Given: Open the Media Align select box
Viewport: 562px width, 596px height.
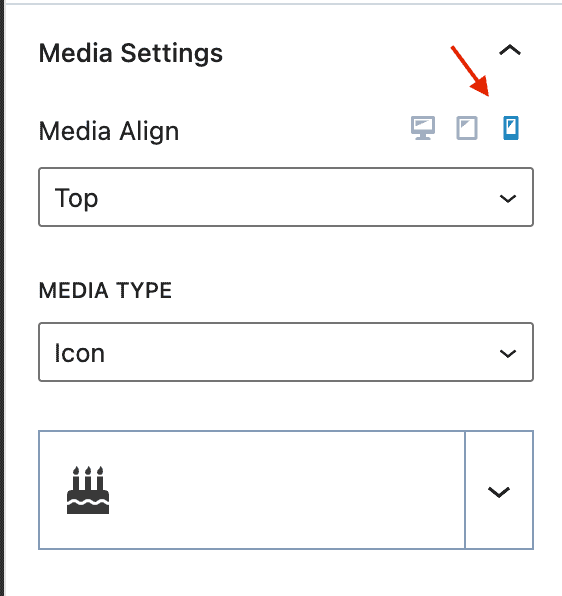Looking at the screenshot, I should coord(286,197).
